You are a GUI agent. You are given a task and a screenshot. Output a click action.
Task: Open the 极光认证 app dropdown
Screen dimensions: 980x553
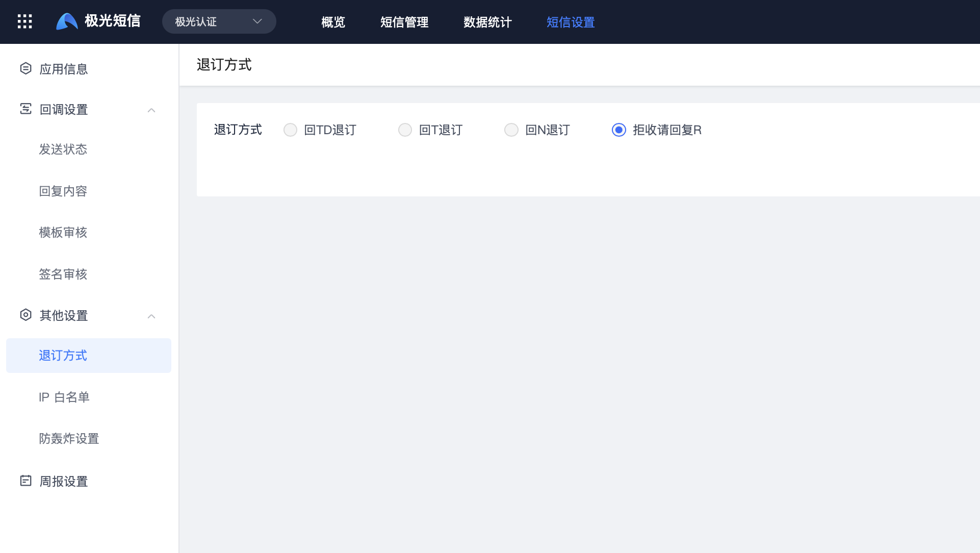(x=219, y=21)
